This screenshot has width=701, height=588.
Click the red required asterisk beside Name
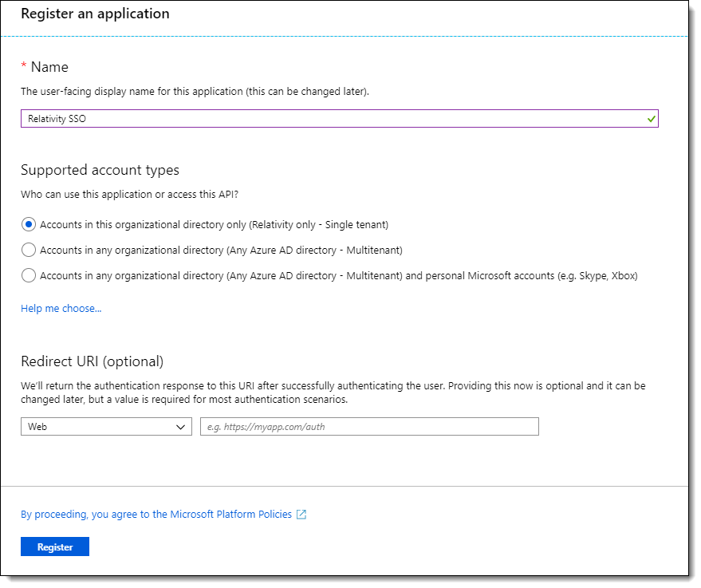pos(24,68)
